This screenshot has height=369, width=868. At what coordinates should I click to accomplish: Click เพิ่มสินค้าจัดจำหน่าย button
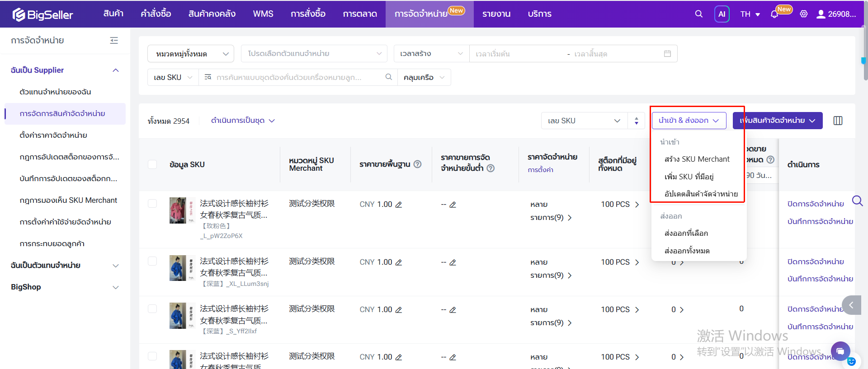tap(777, 121)
